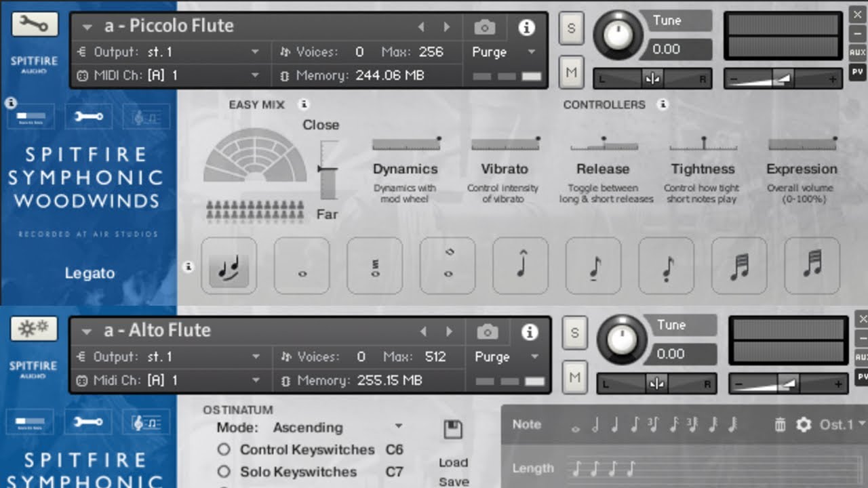Screen dimensions: 868x488
Task: Click the Expression controller slider
Action: point(802,143)
